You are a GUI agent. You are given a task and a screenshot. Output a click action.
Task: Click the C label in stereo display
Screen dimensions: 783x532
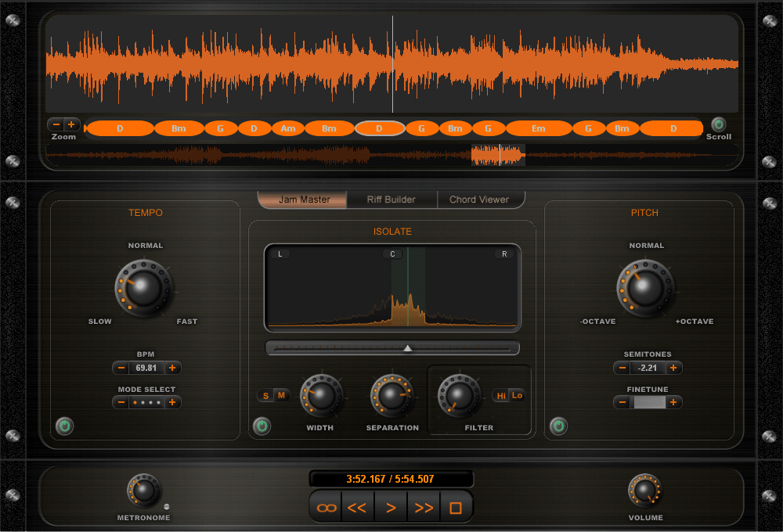392,254
